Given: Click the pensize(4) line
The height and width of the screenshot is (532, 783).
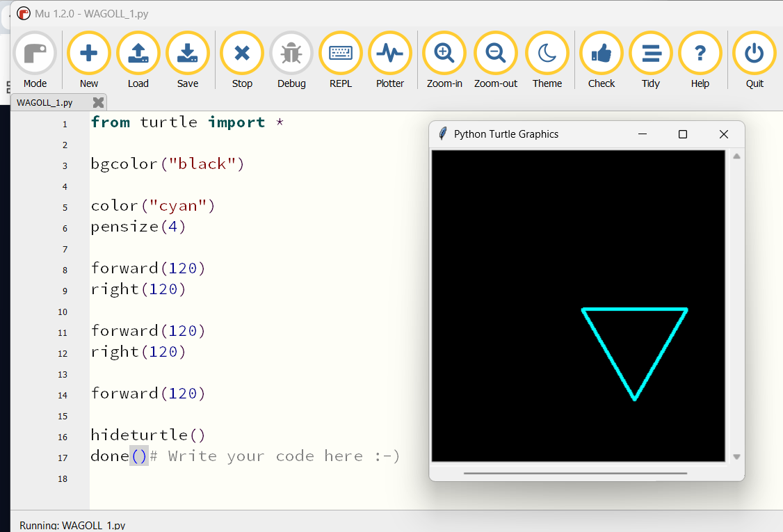Looking at the screenshot, I should point(138,227).
